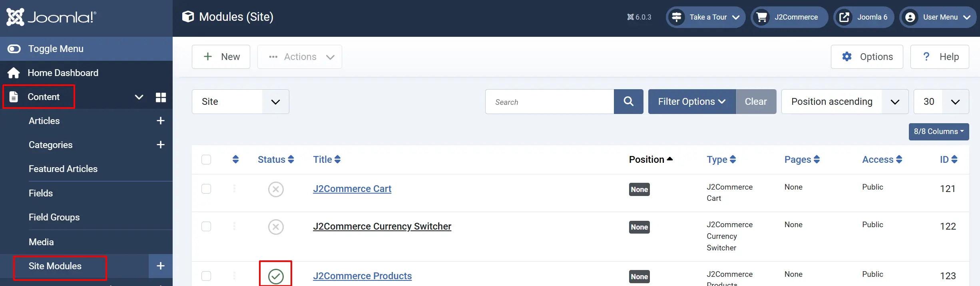Click the Currency Switcher drag handle
The width and height of the screenshot is (980, 286).
[x=234, y=226]
